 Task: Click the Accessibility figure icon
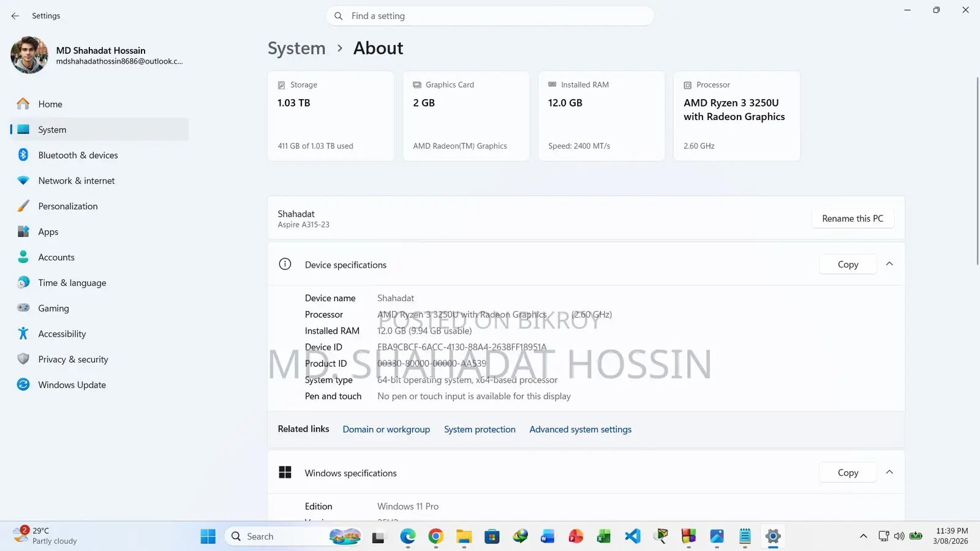click(23, 334)
